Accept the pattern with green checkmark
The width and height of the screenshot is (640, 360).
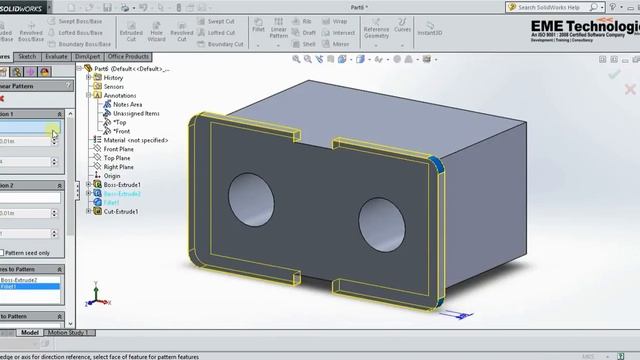click(x=614, y=74)
